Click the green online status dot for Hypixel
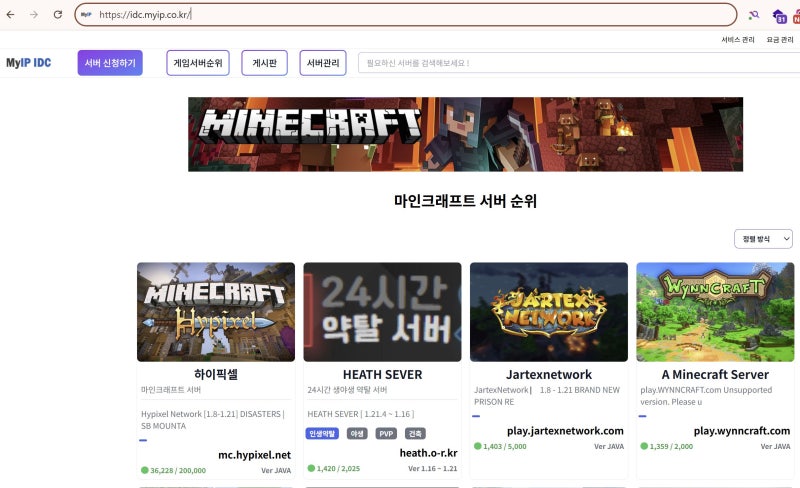 pyautogui.click(x=144, y=470)
